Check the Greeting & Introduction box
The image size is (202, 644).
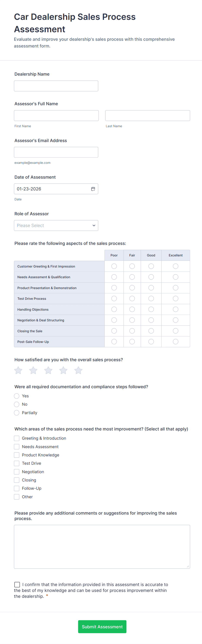tap(17, 438)
